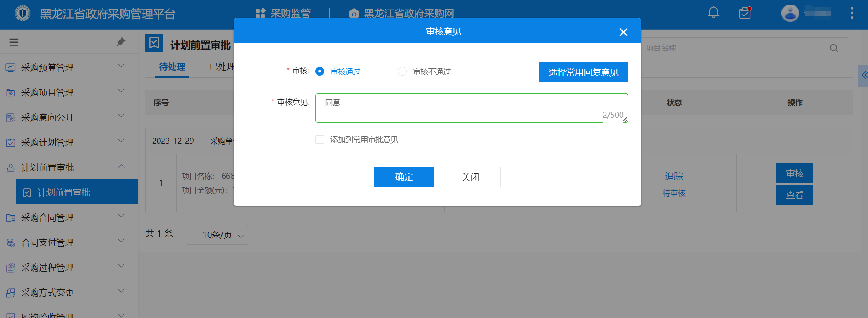Open the 黑龙江省政府采购网 top navigation link

401,14
